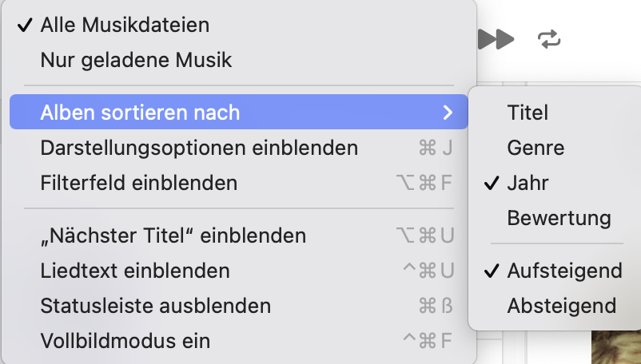Choose Aufsteigend sort order
Screen dimensions: 641x364
tap(564, 271)
